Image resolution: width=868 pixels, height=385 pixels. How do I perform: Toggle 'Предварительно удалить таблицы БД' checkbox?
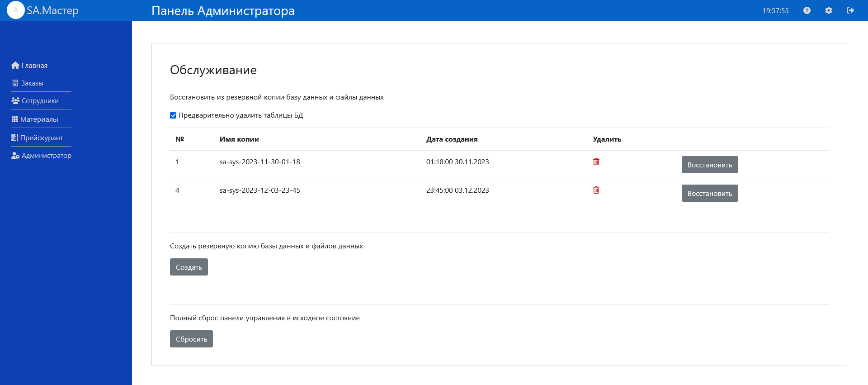(173, 115)
